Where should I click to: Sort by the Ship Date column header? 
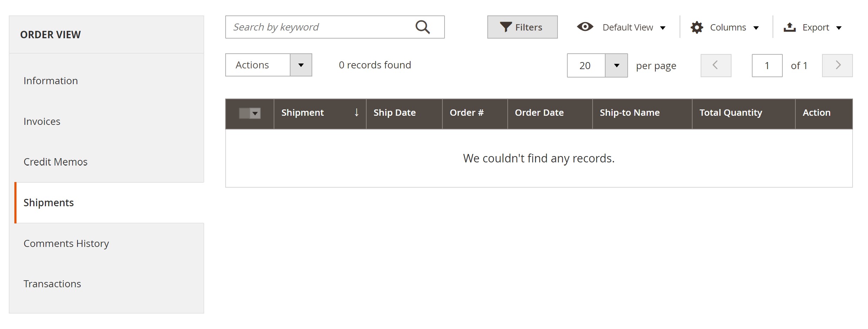(x=395, y=113)
